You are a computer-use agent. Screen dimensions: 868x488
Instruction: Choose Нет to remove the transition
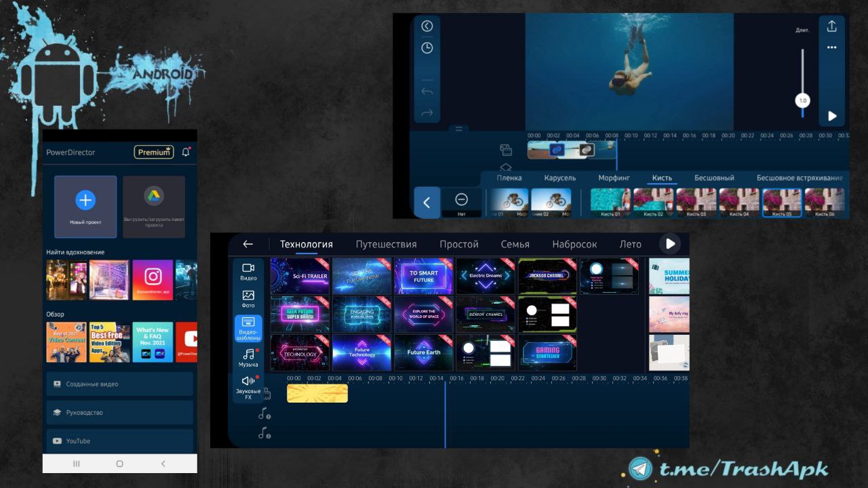tap(462, 203)
